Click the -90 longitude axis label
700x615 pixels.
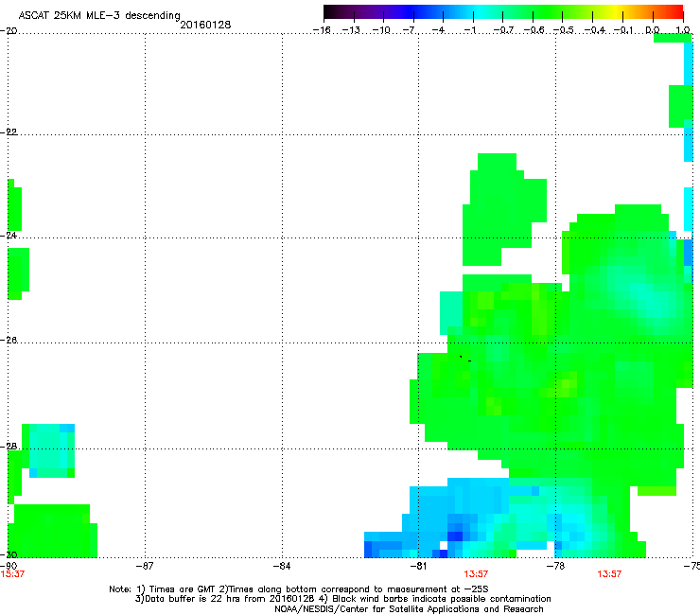pos(9,566)
